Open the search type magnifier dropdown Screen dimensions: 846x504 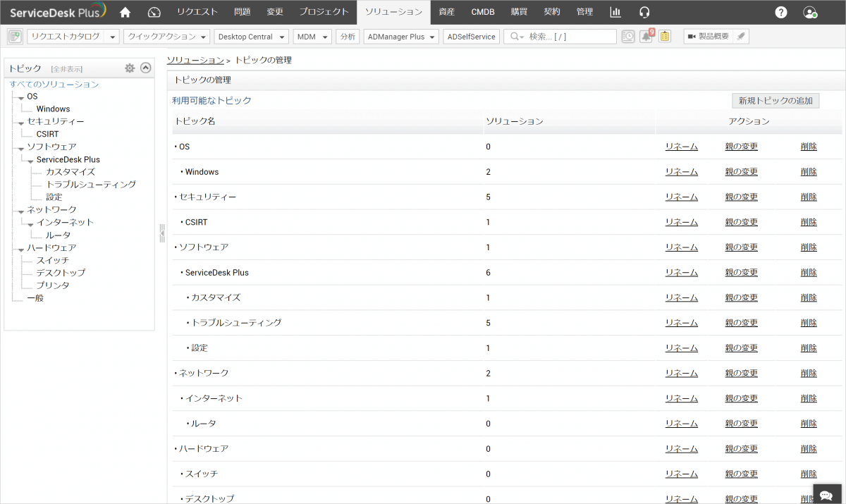(x=517, y=37)
